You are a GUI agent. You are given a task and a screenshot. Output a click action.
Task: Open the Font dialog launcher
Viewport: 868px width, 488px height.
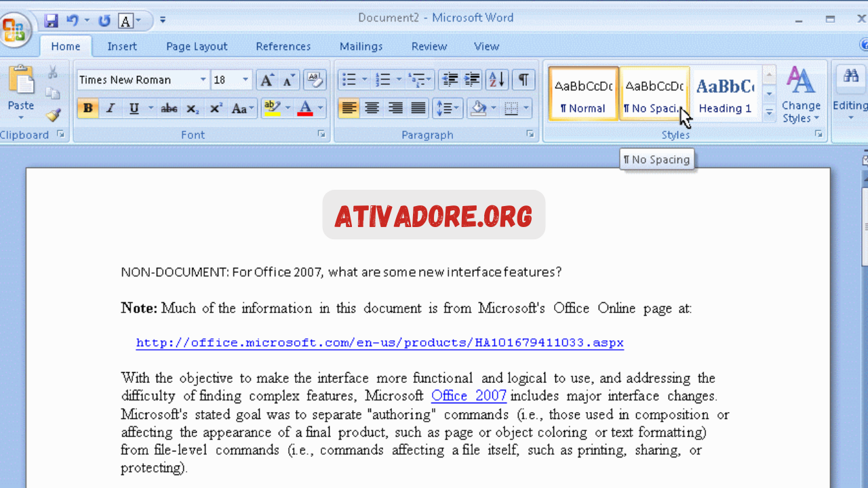321,135
